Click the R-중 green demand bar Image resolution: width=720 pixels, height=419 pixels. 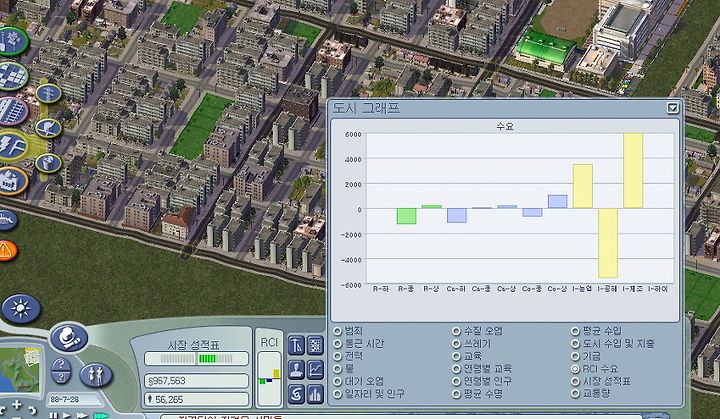tap(406, 216)
